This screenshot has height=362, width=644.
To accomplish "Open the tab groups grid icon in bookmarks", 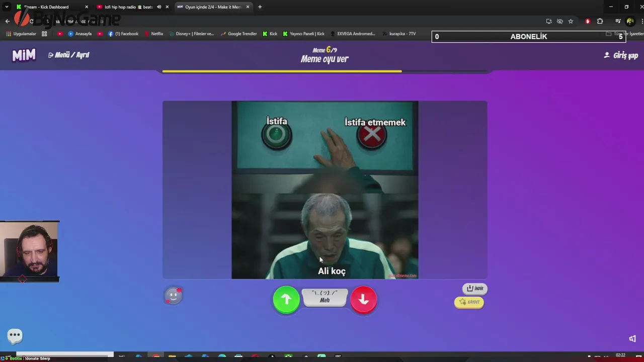I will pyautogui.click(x=44, y=34).
